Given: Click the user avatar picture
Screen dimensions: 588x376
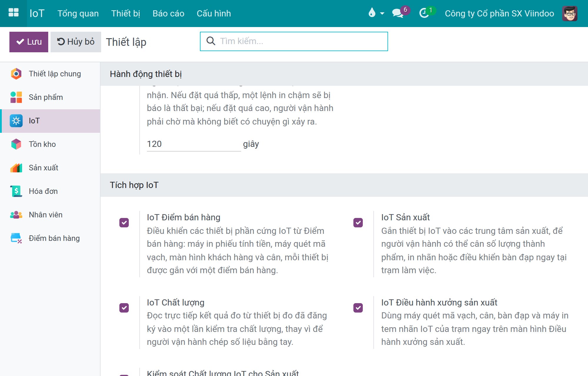Looking at the screenshot, I should click(570, 13).
